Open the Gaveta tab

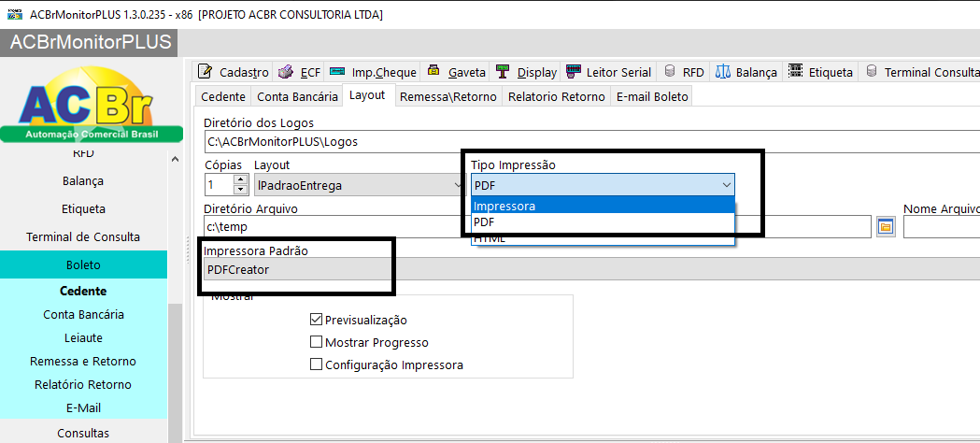click(x=456, y=72)
